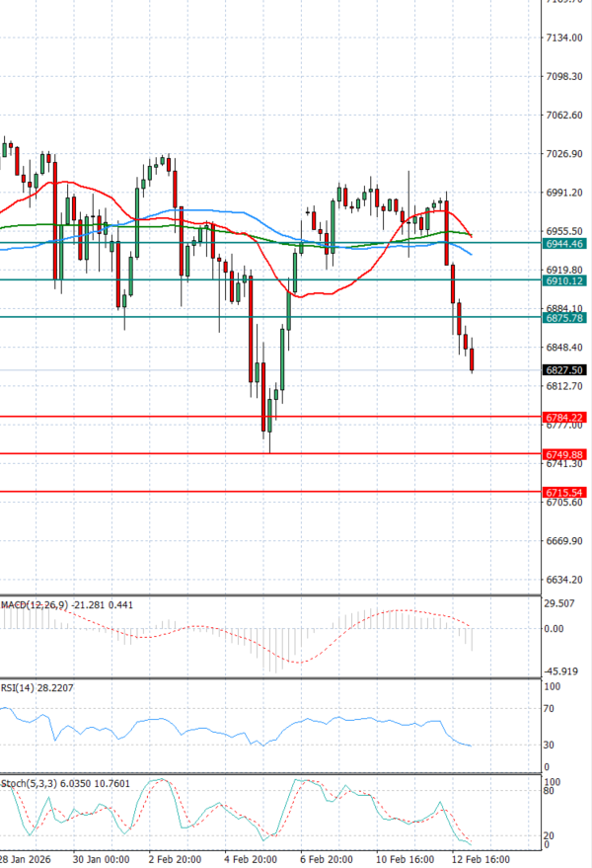Viewport: 592px width, 868px height.
Task: Select the 4 Feb 20:00 time label
Action: [x=250, y=859]
